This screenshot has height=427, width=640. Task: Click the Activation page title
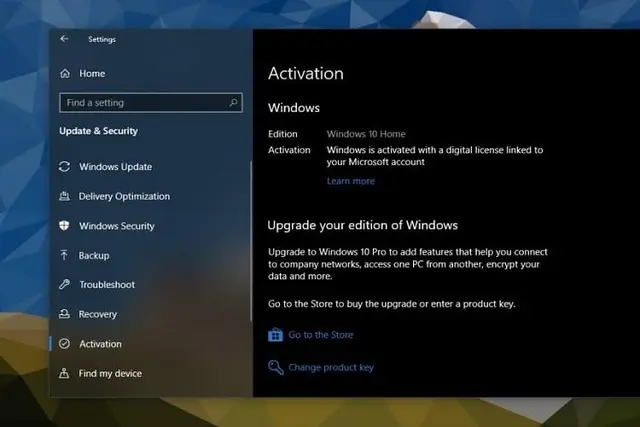click(306, 73)
